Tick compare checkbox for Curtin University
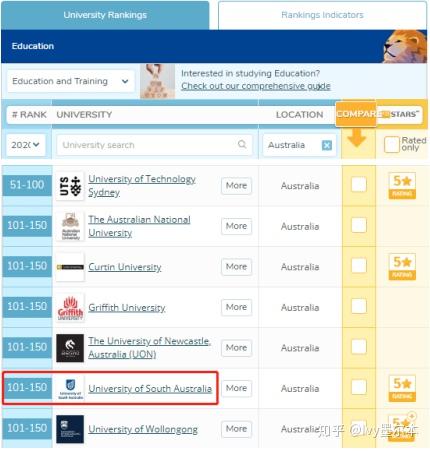 [359, 266]
